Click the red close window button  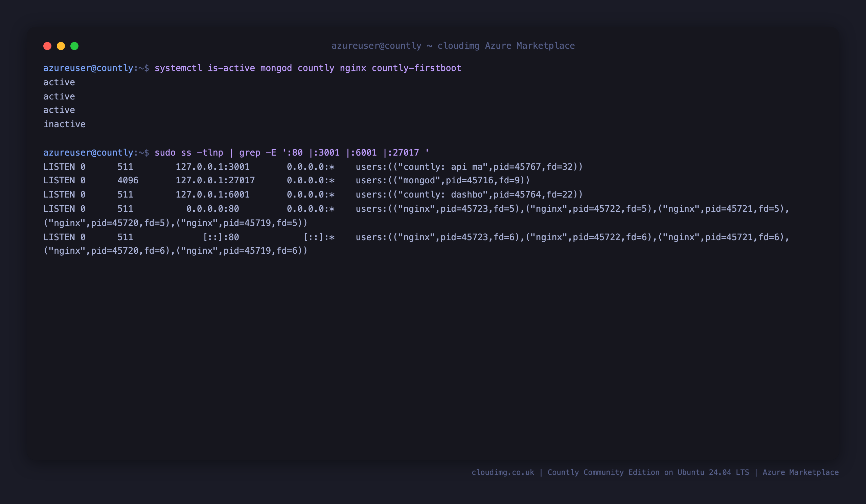[47, 46]
